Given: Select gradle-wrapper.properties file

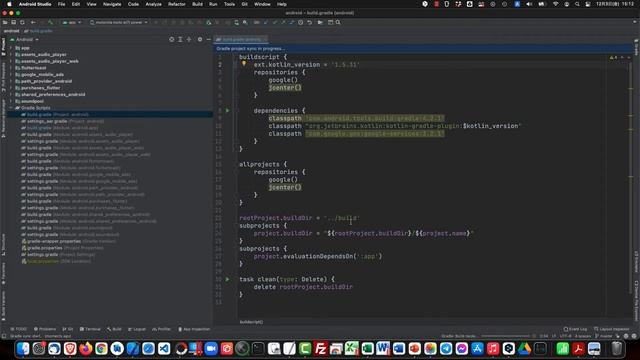Looking at the screenshot, I should (69, 241).
